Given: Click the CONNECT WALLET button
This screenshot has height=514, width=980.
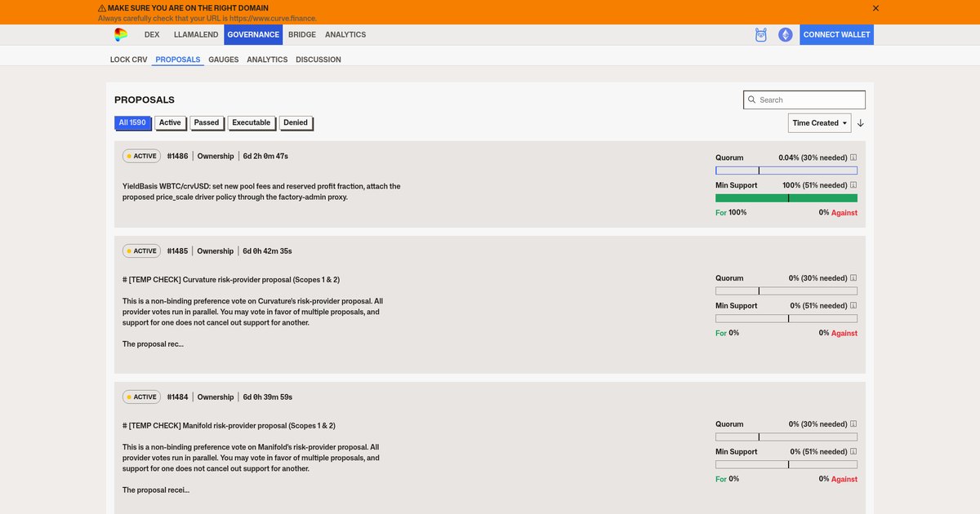Looking at the screenshot, I should click(x=836, y=35).
